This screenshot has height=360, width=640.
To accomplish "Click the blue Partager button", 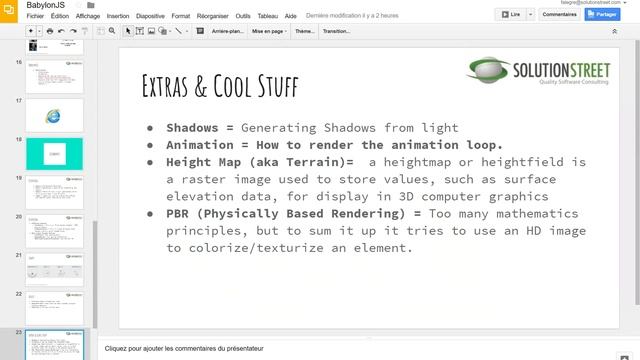I will click(602, 14).
